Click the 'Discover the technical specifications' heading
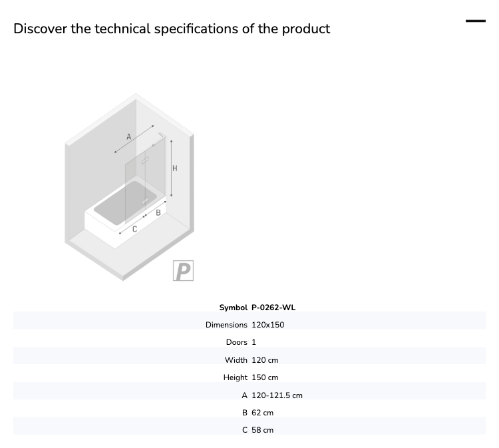This screenshot has height=448, width=499. 172,29
